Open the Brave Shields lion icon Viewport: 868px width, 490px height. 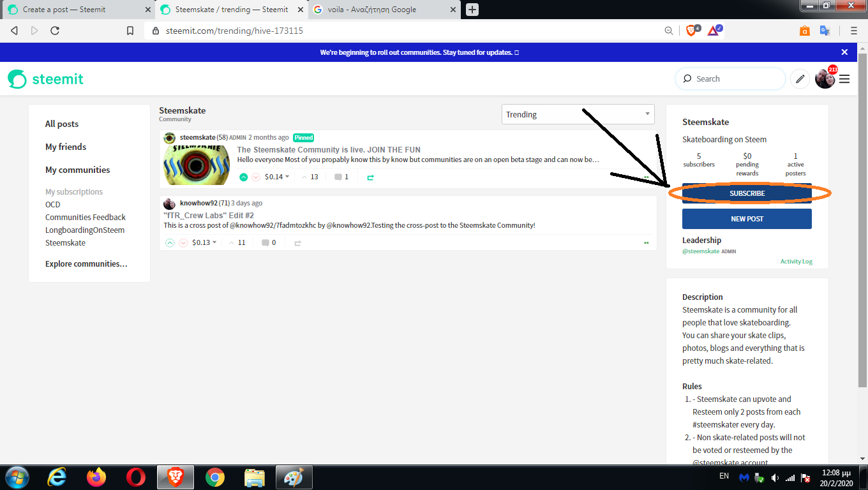click(691, 30)
